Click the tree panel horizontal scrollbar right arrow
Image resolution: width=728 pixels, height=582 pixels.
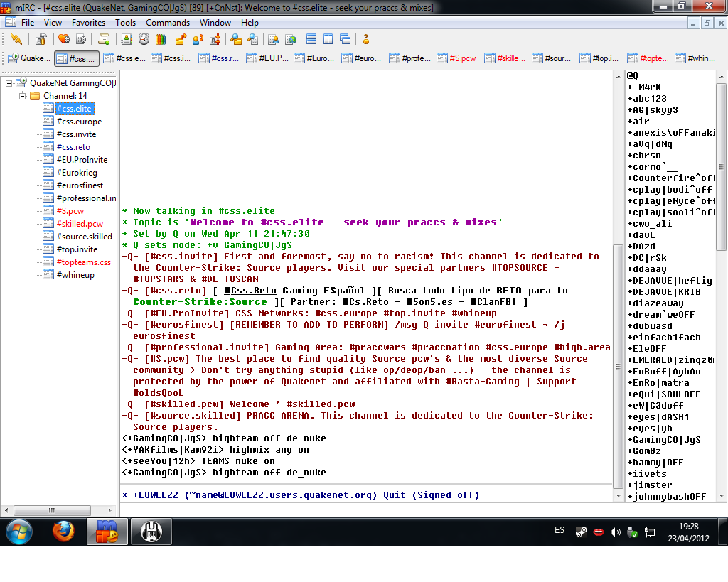click(109, 510)
